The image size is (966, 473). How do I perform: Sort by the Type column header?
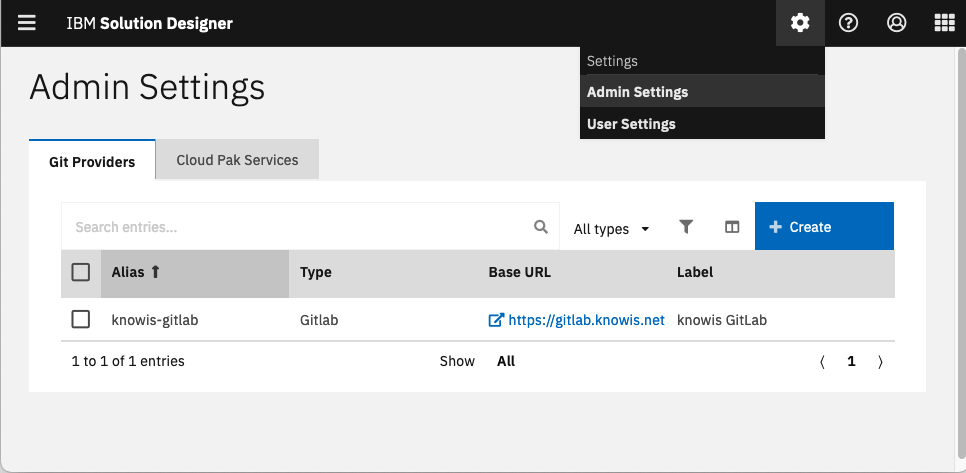(315, 272)
